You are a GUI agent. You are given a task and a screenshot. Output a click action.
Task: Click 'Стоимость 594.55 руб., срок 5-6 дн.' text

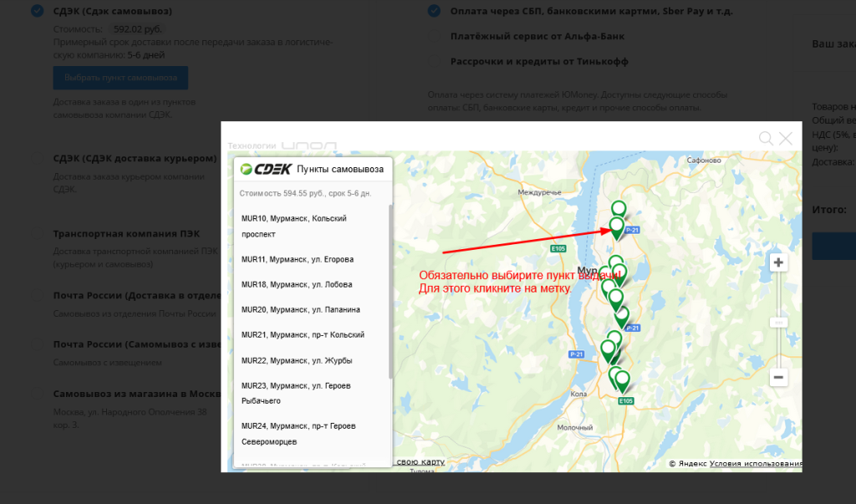[x=305, y=193]
